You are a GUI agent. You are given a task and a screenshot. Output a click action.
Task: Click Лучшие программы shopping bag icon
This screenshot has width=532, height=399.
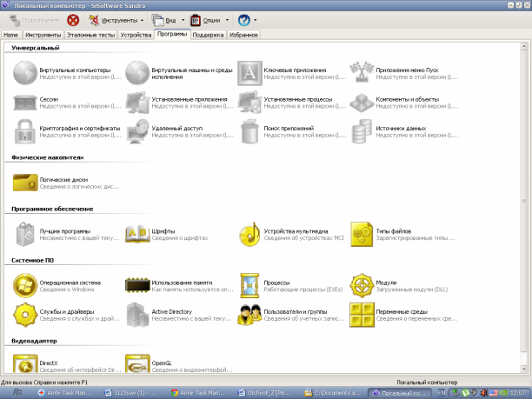coord(25,234)
